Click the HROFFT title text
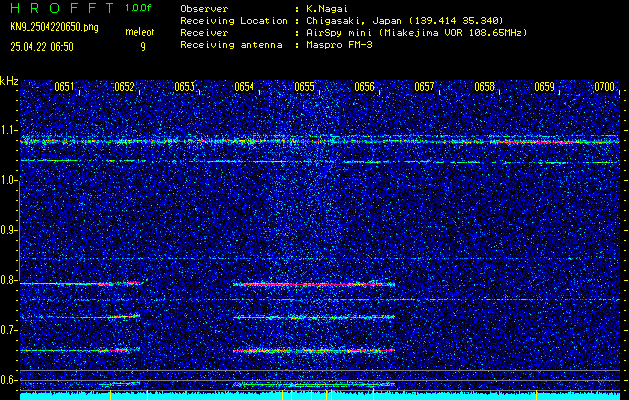This screenshot has width=629, height=400. click(x=62, y=8)
